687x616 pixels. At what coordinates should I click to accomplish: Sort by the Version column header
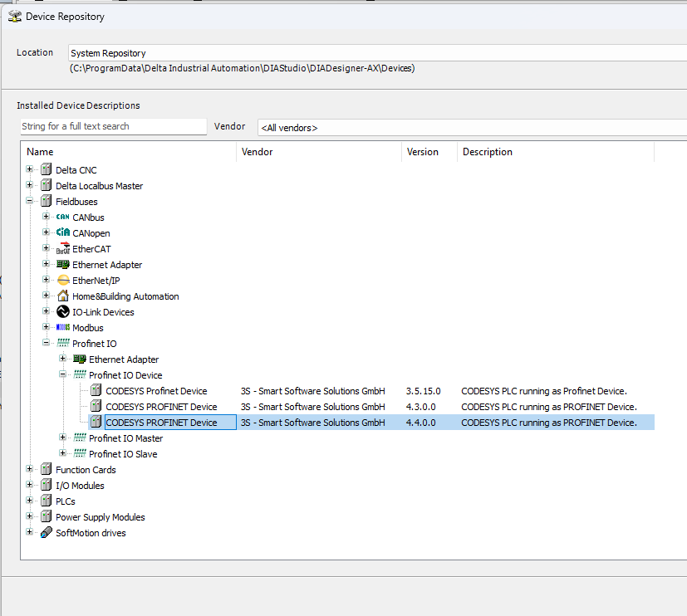(423, 152)
